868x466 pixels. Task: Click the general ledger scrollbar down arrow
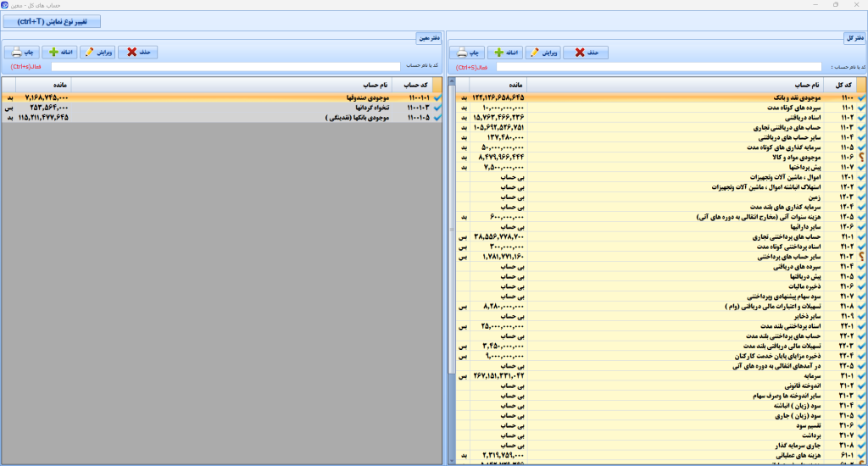click(452, 460)
